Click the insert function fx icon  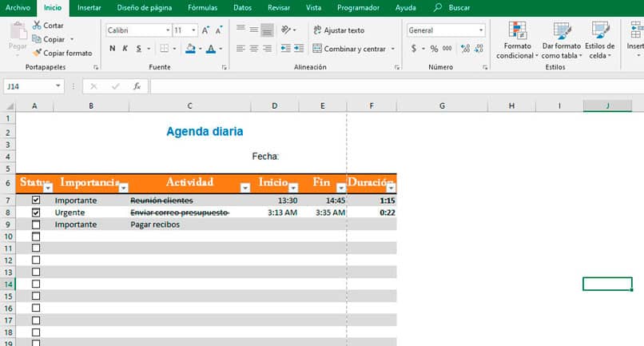(x=137, y=86)
